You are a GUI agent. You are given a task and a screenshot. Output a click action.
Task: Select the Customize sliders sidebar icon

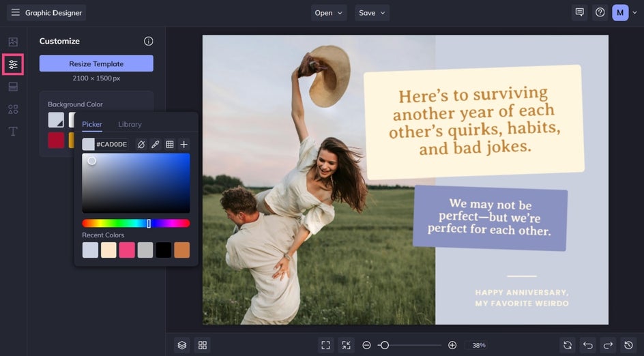pos(13,65)
